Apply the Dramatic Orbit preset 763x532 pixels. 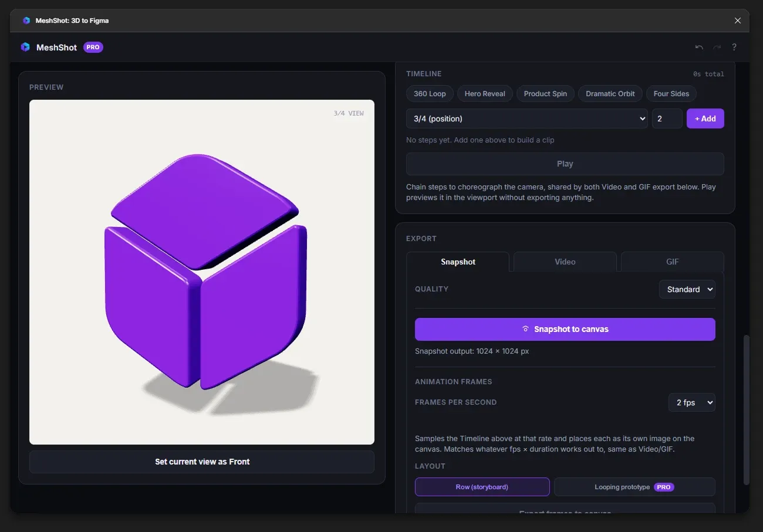coord(610,94)
